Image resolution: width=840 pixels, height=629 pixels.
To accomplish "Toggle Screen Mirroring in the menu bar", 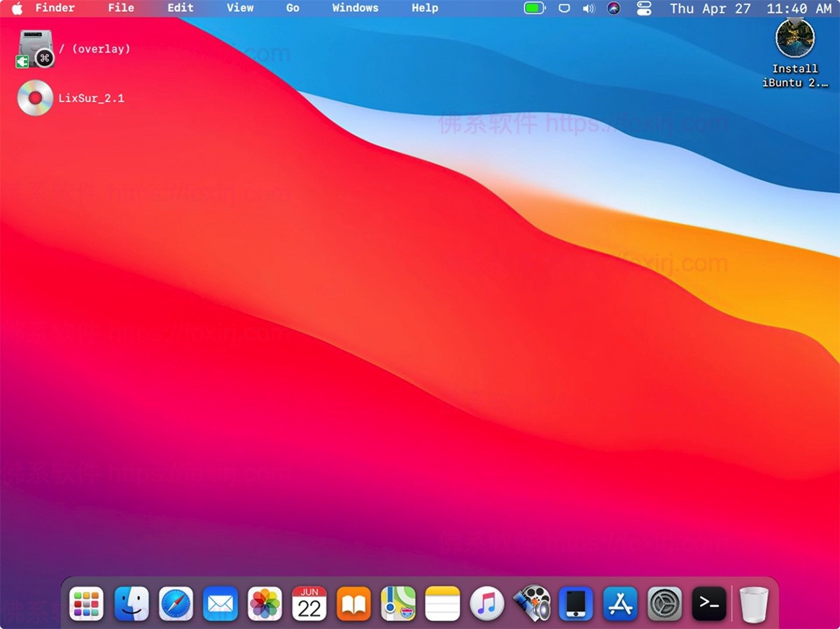I will 564,8.
